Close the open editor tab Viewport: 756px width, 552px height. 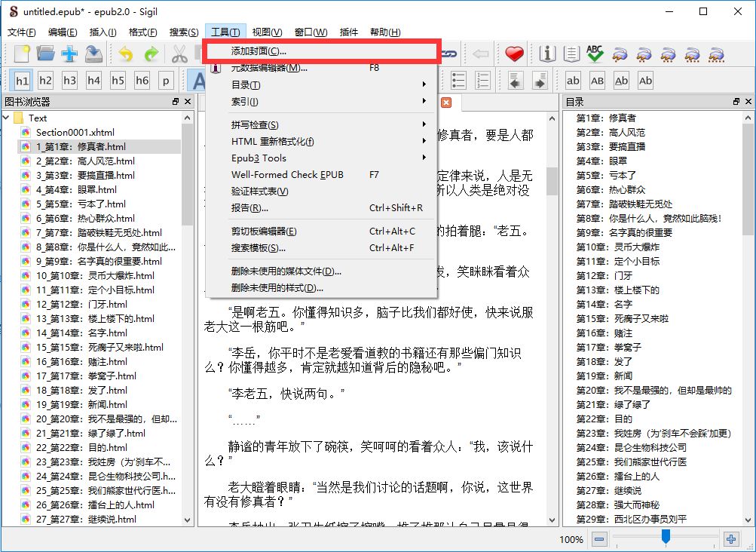(x=446, y=103)
